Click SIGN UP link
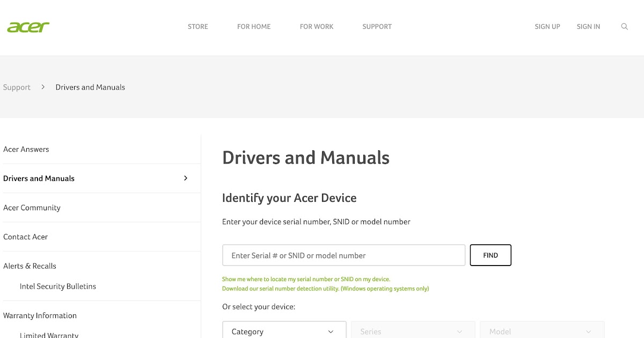644x338 pixels. 547,26
